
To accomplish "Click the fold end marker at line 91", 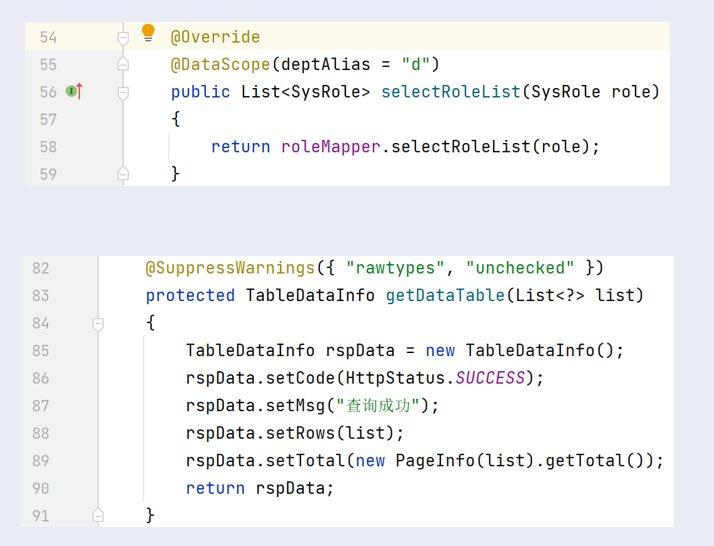I will pos(98,515).
